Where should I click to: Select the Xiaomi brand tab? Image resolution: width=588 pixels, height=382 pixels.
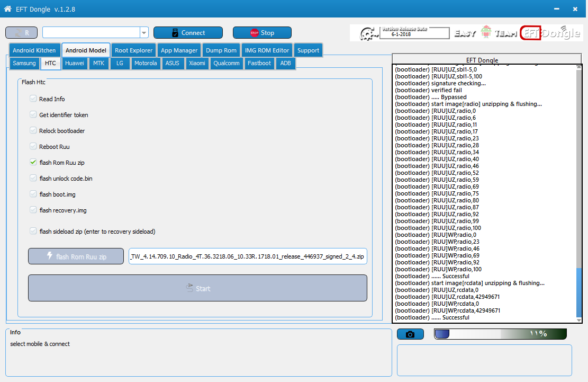click(197, 63)
